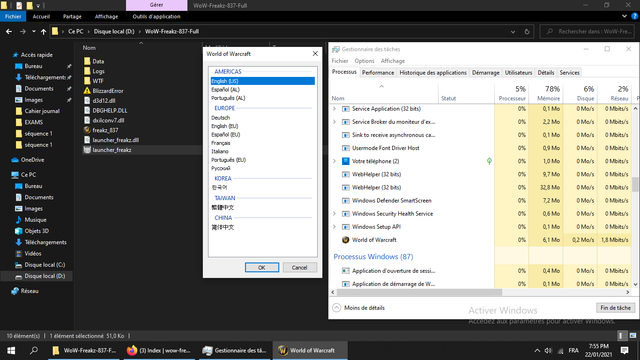Open Task Manager Fichier menu
Viewport: 640px width, 360px height.
point(340,61)
